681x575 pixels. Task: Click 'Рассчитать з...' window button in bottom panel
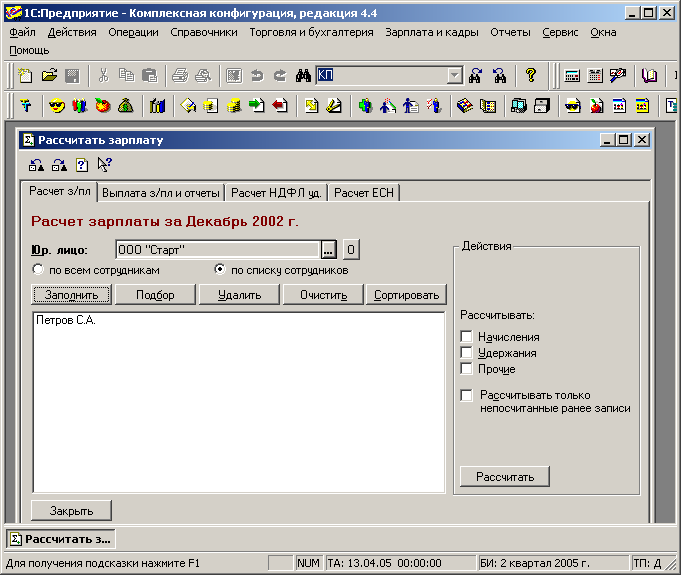click(61, 539)
